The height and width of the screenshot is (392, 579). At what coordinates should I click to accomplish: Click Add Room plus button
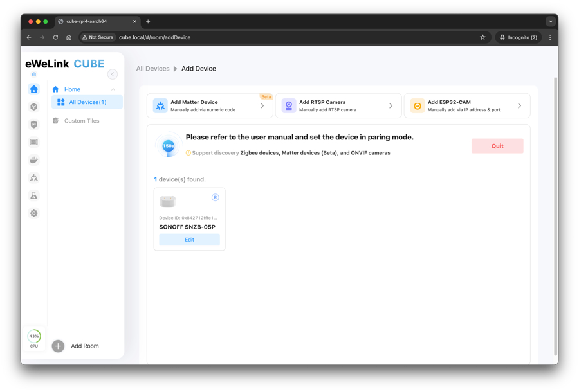click(59, 346)
